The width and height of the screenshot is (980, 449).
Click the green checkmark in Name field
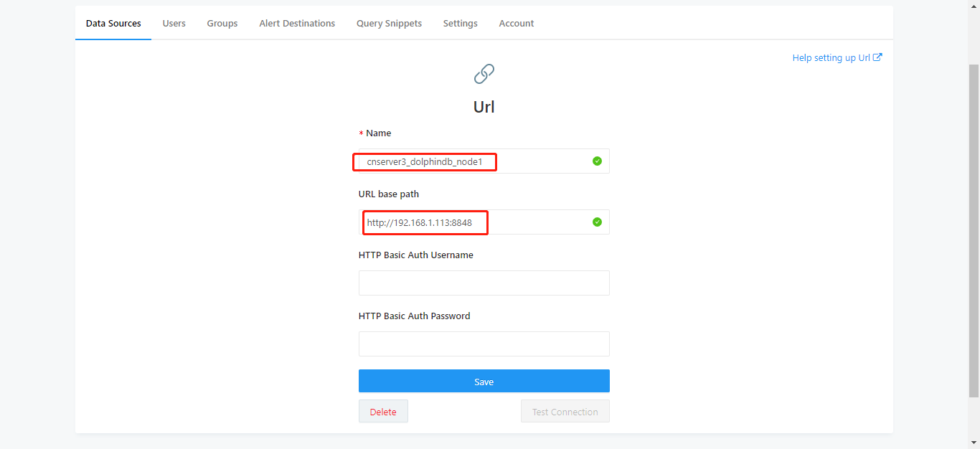(x=597, y=161)
